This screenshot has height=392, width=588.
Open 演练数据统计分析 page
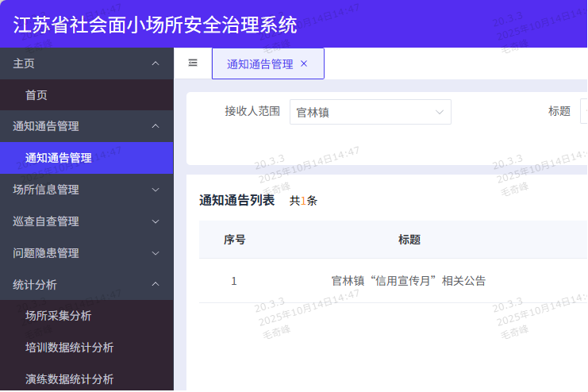tap(70, 379)
